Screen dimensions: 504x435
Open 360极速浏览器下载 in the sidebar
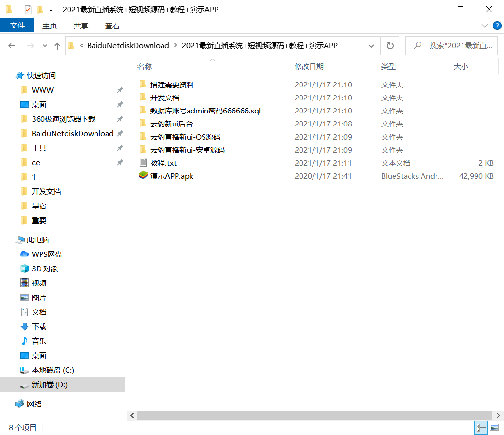pos(64,119)
